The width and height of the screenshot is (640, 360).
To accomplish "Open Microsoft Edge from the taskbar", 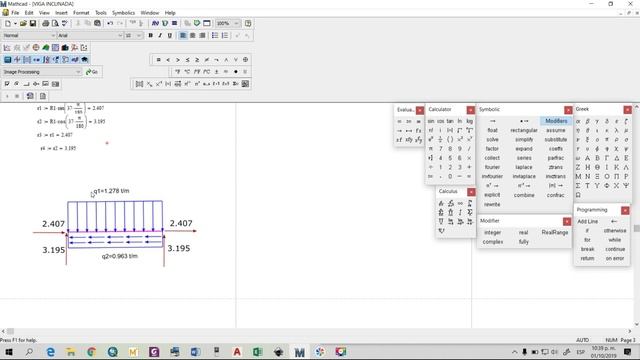I will tap(50, 351).
